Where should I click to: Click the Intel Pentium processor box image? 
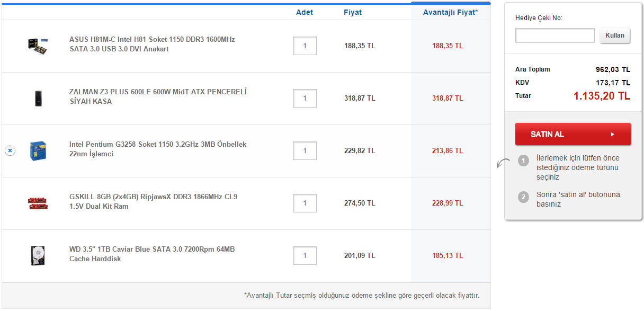[x=38, y=151]
